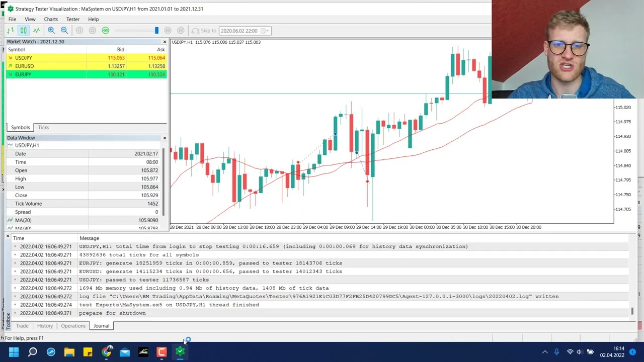Switch to the Ticks tab
This screenshot has width=644, height=362.
43,128
